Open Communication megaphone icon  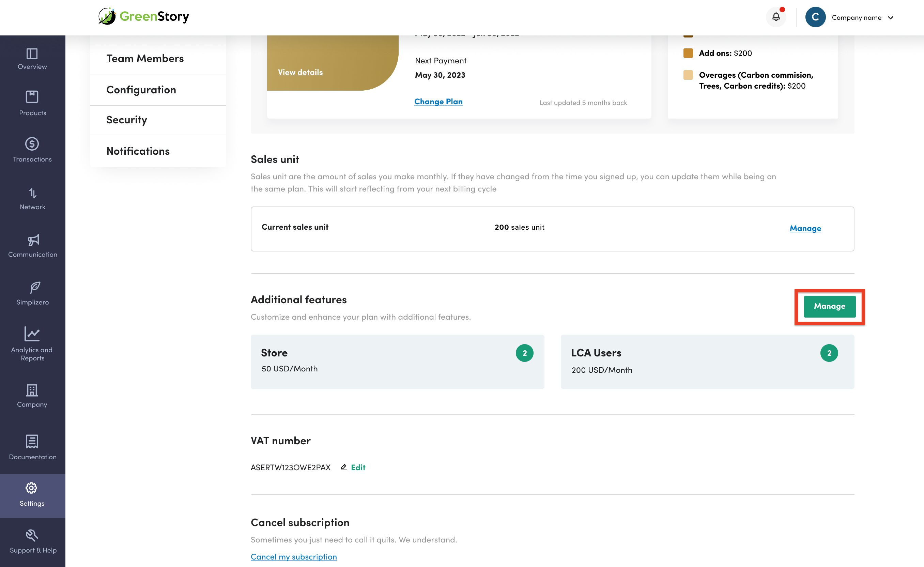33,240
